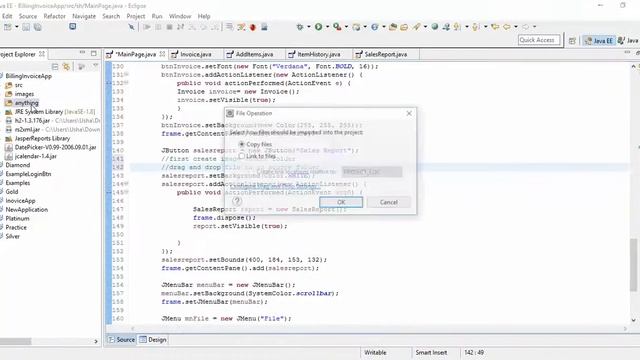This screenshot has width=640, height=360.
Task: Click the Smart Insert status entry
Action: pyautogui.click(x=431, y=352)
